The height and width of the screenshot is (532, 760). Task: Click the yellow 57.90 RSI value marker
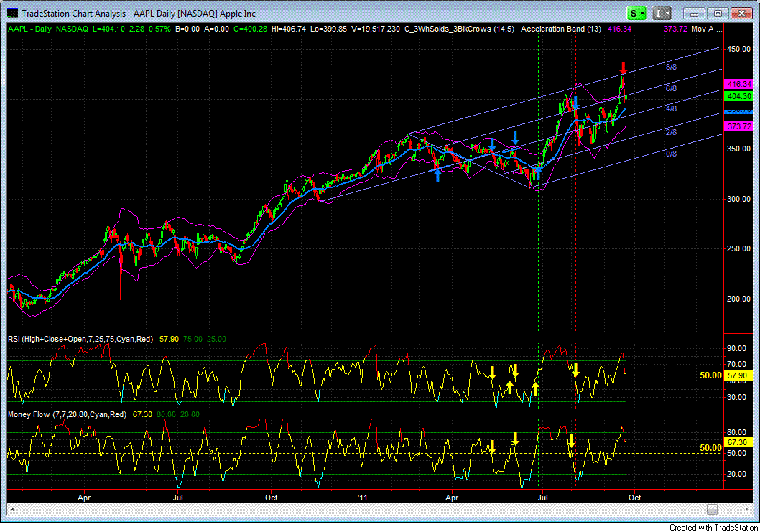pyautogui.click(x=738, y=375)
